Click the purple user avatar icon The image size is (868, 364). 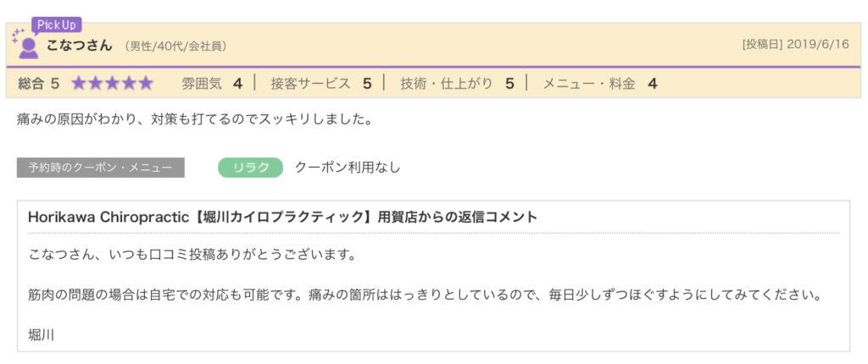click(28, 47)
